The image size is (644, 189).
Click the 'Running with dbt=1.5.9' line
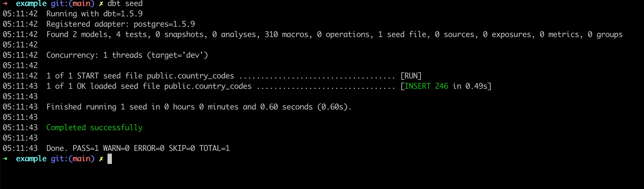coord(94,14)
